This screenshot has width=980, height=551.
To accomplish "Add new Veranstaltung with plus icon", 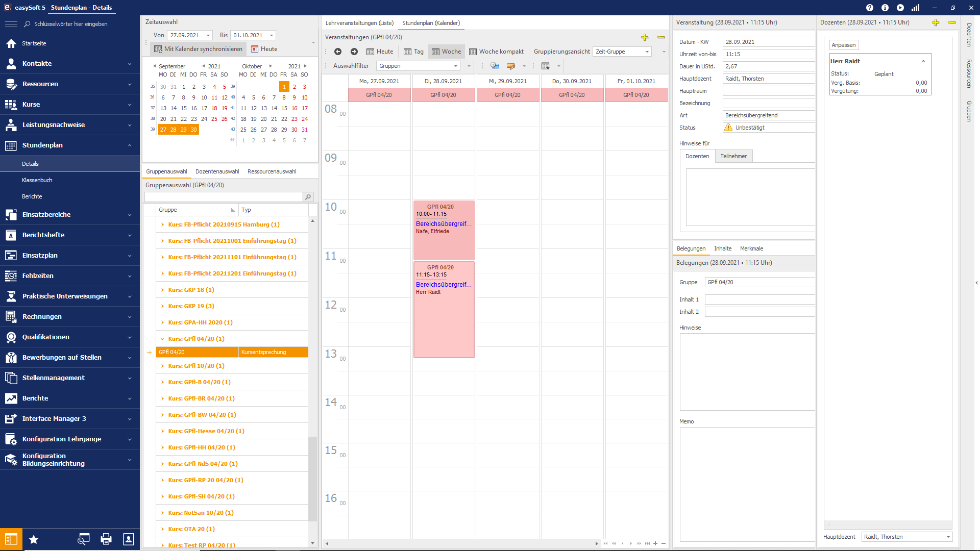I will [645, 37].
